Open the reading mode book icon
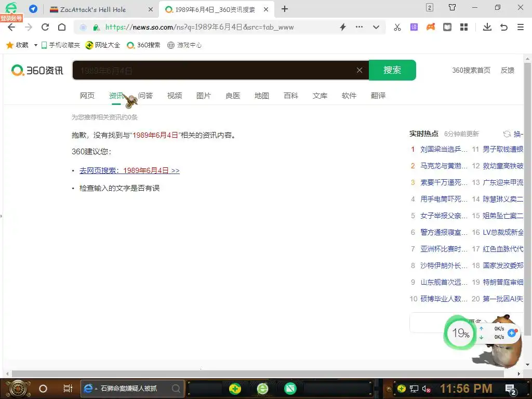 pyautogui.click(x=447, y=27)
